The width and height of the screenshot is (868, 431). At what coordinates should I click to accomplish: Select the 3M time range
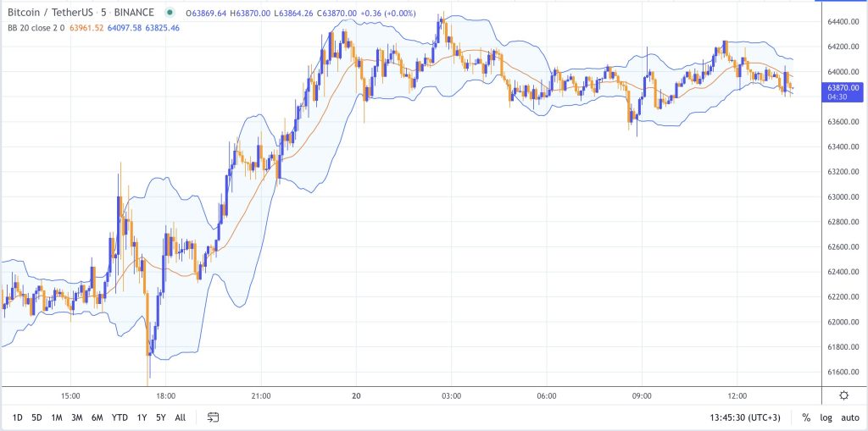click(76, 417)
